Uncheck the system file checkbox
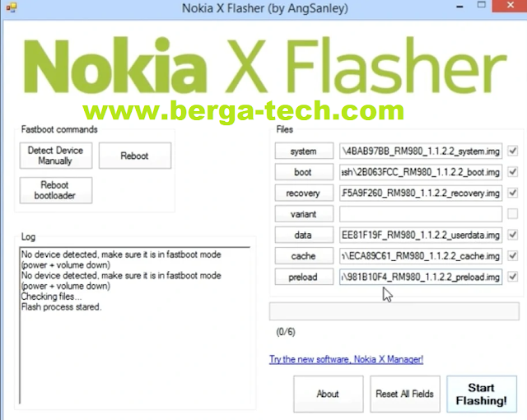Screen dimensions: 527x420 512,151
